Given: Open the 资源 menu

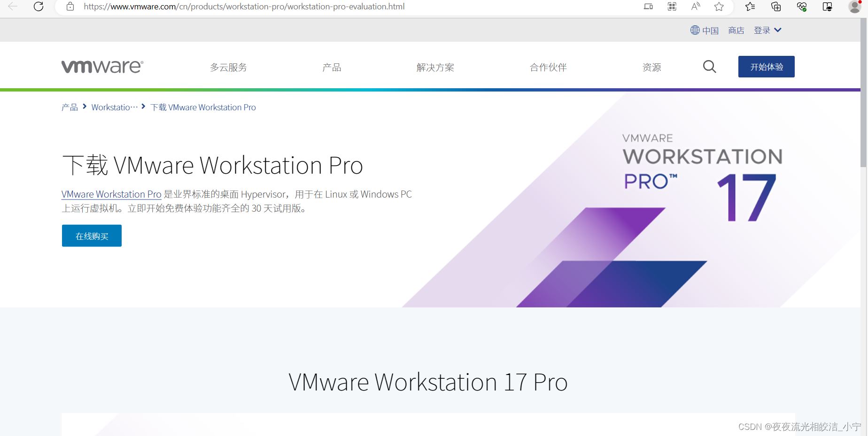Looking at the screenshot, I should click(651, 68).
